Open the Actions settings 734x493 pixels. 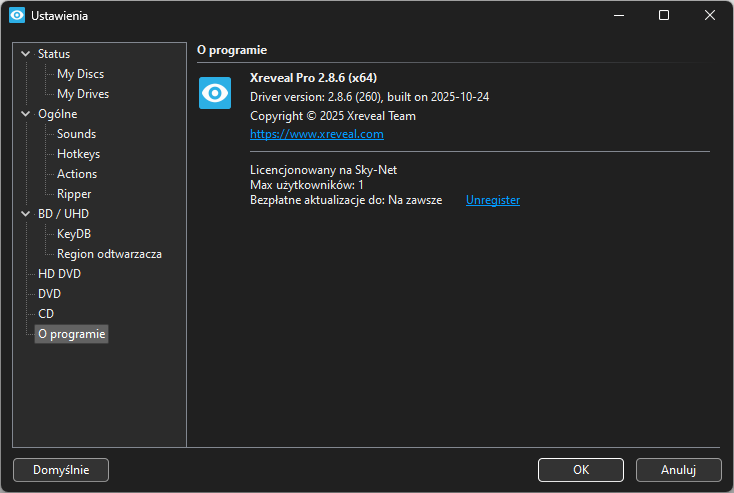click(x=77, y=174)
